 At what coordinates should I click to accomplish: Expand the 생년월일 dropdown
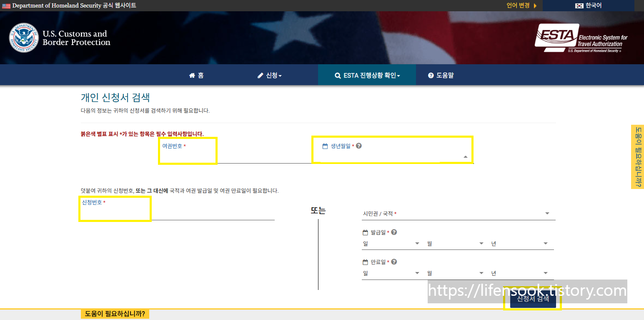coord(465,158)
